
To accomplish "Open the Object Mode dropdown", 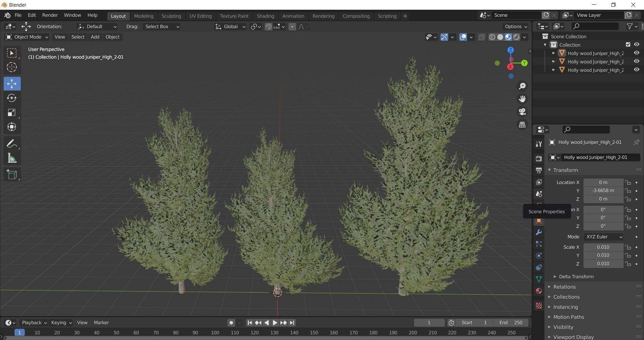I will (x=27, y=37).
